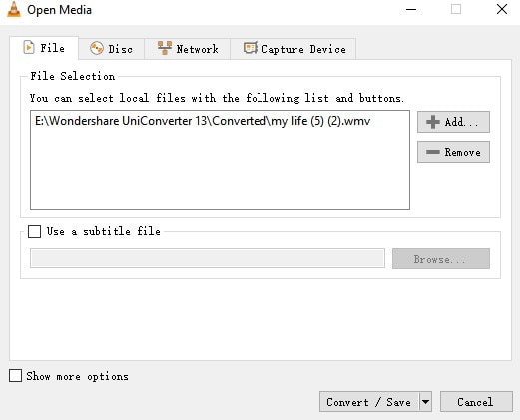Click the VLC cone icon in title bar

(14, 9)
